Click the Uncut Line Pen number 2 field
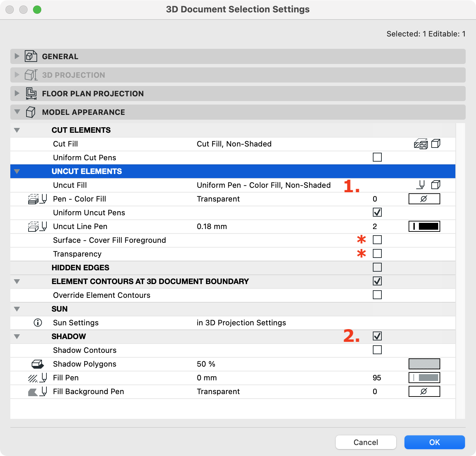Image resolution: width=476 pixels, height=456 pixels. [375, 226]
